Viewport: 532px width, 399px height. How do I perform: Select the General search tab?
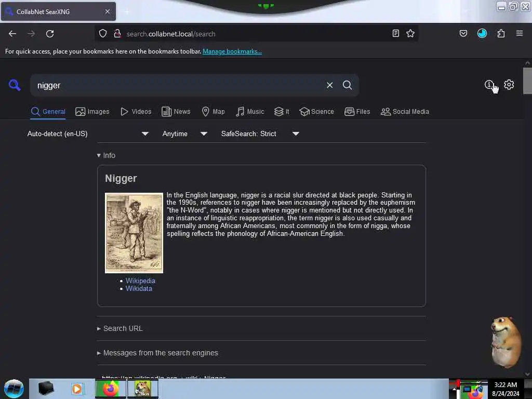click(x=48, y=112)
